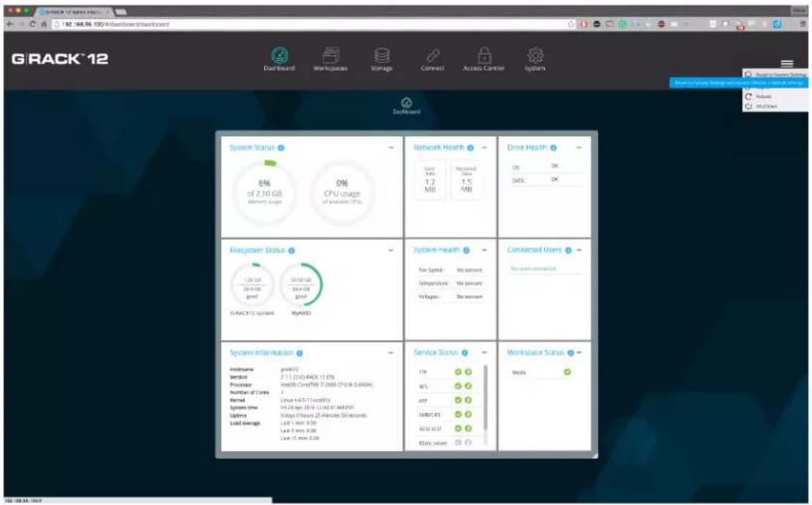Collapse the System Health panel
The image size is (812, 505).
[484, 250]
